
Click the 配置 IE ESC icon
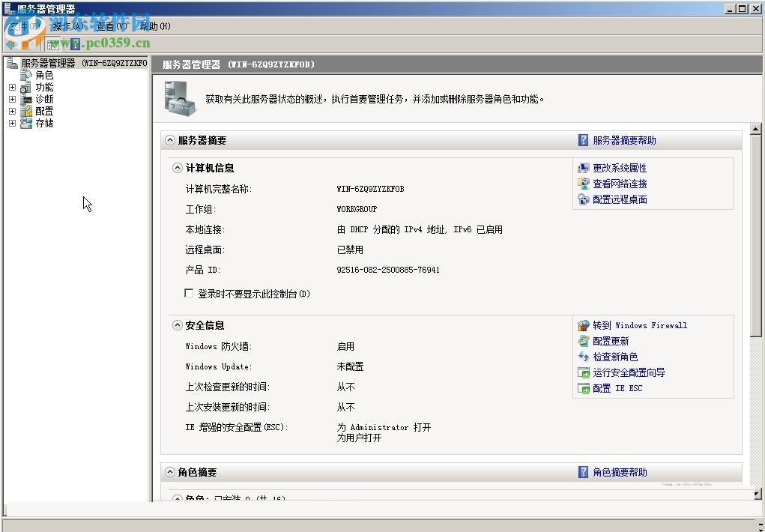584,388
